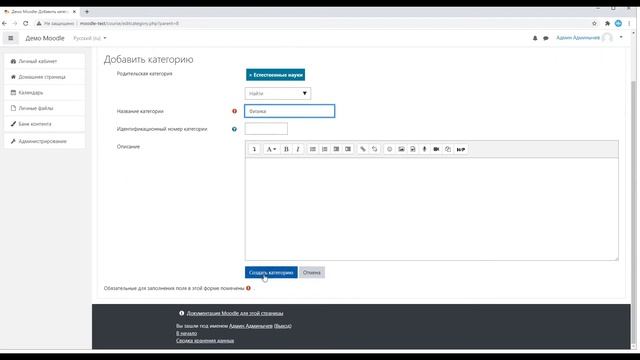
Task: Open Личный кабинет in sidebar
Action: coord(44,61)
